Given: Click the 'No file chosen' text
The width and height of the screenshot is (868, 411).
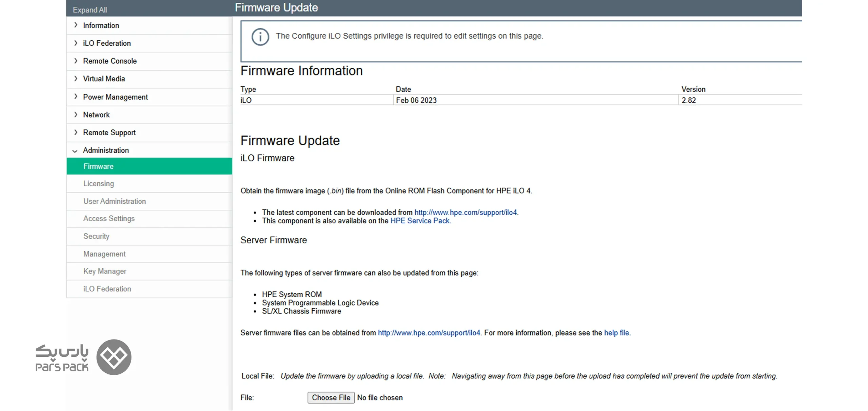Looking at the screenshot, I should pos(379,397).
